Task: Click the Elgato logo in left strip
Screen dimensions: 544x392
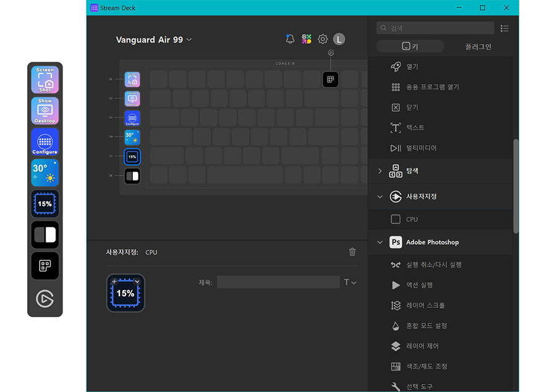Action: [45, 299]
